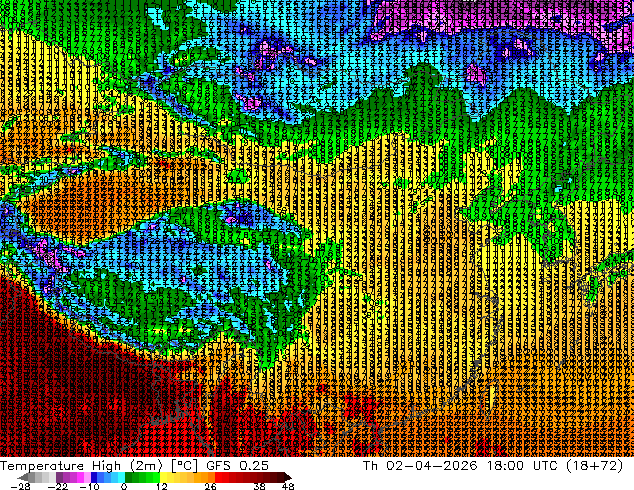Click the -28 legend label
This screenshot has width=634, height=490.
(21, 486)
